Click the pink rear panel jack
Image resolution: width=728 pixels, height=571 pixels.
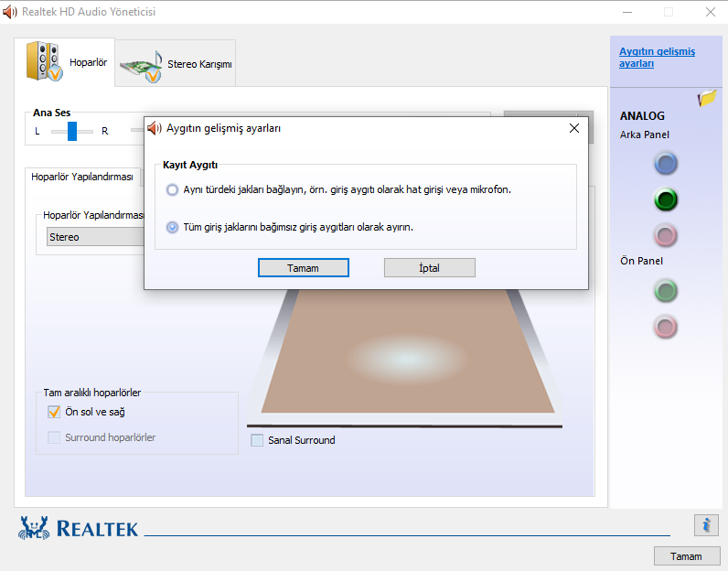pyautogui.click(x=665, y=235)
